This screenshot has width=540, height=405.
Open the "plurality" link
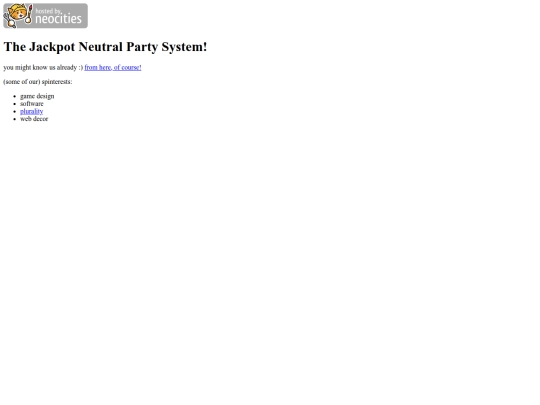coord(31,111)
